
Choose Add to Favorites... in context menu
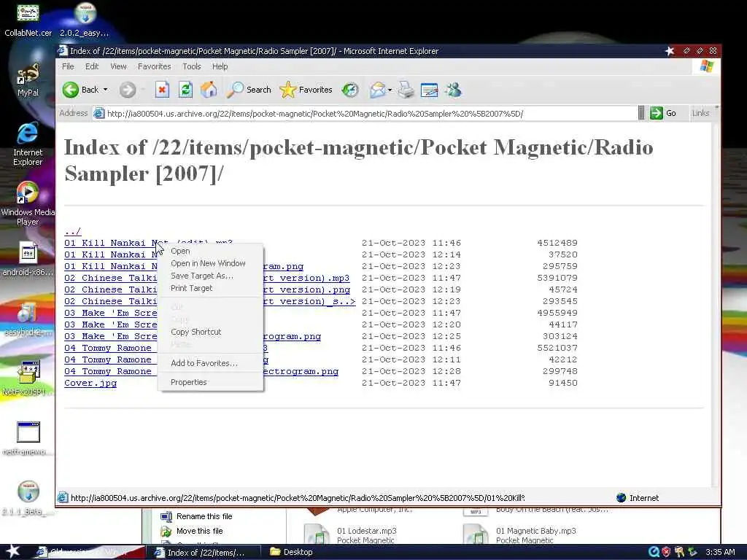click(210, 363)
